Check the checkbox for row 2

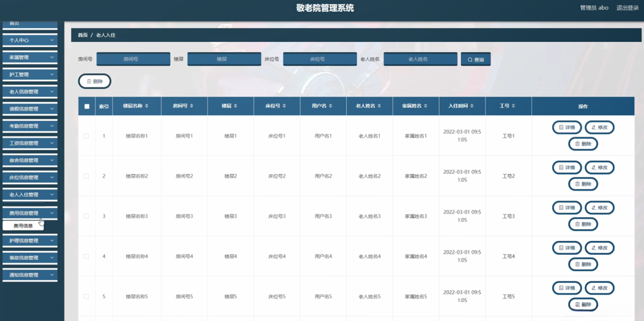click(x=86, y=176)
